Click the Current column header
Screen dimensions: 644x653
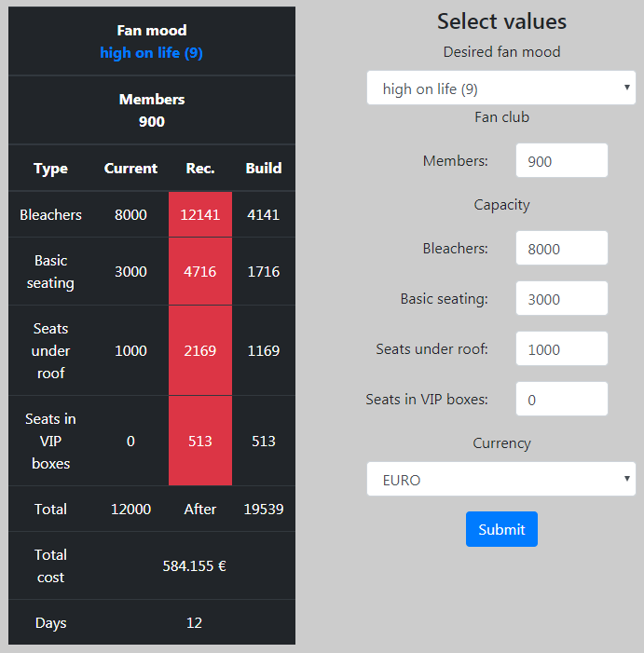click(x=130, y=169)
